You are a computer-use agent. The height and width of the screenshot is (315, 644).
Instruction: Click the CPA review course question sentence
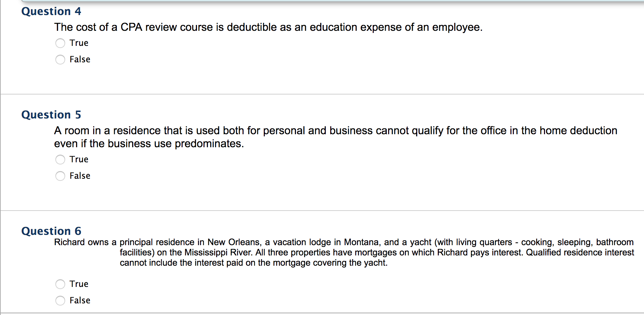pyautogui.click(x=268, y=27)
